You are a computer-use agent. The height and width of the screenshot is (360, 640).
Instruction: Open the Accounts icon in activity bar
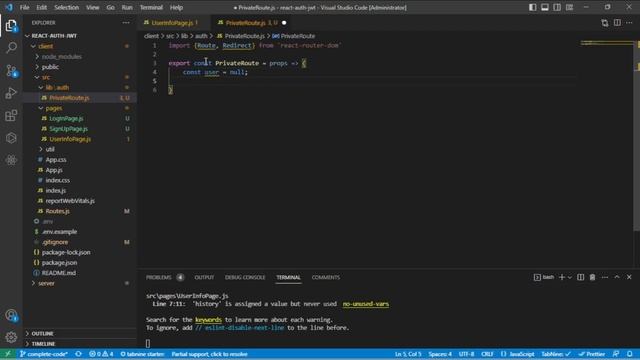coord(11,315)
